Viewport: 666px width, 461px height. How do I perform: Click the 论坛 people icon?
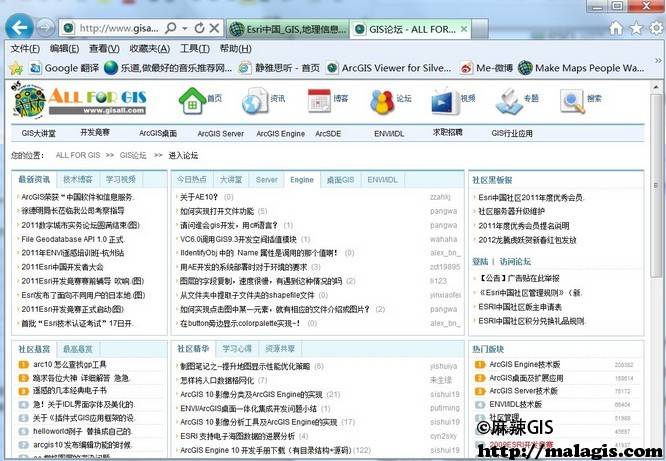click(382, 101)
